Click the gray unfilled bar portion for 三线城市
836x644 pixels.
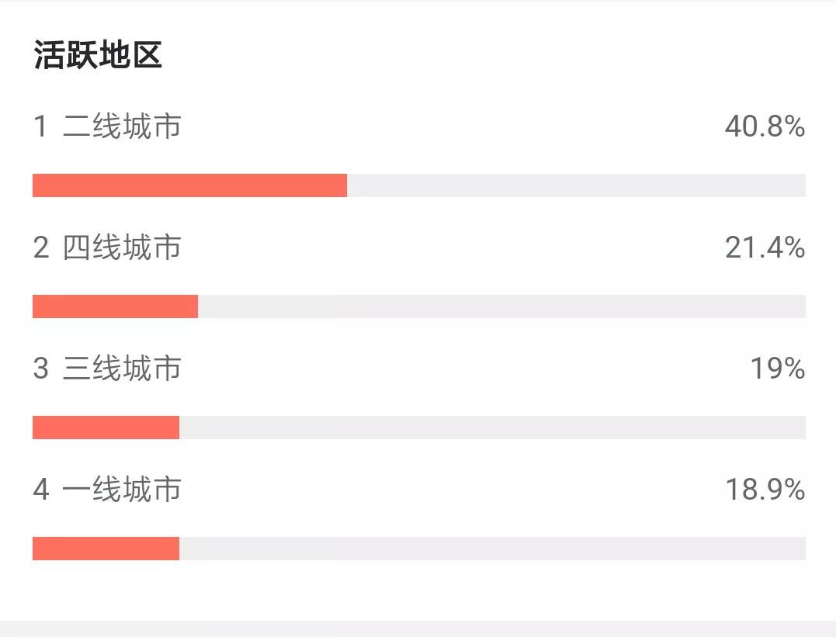[x=492, y=428]
